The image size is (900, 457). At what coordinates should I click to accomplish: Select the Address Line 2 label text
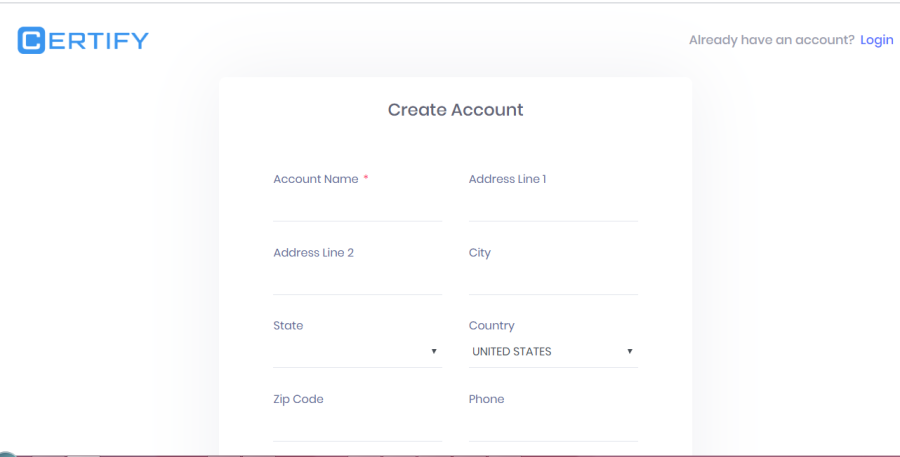click(x=313, y=253)
